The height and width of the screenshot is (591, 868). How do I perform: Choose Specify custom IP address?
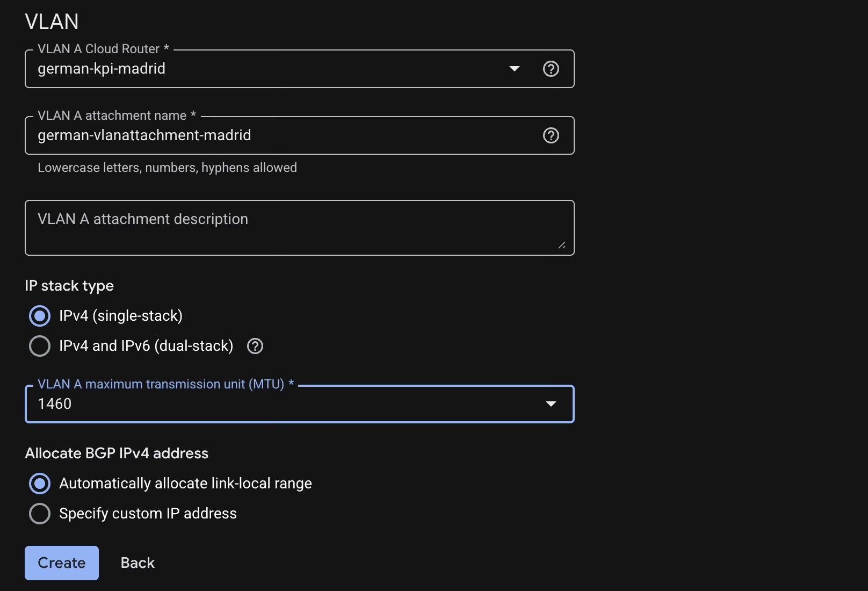39,514
